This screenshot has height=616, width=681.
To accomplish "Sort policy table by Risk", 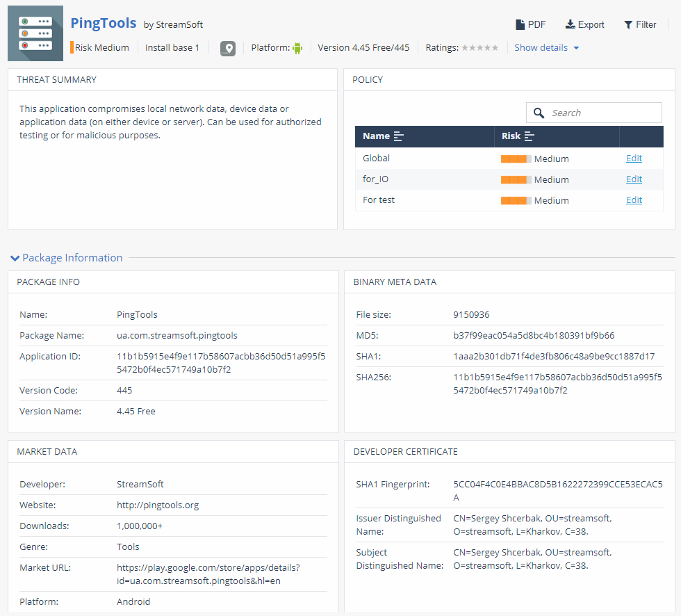I will (x=518, y=136).
